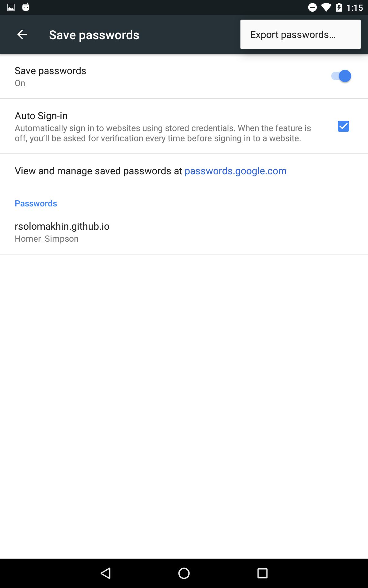Tap the battery charging status icon
Viewport: 368px width, 588px height.
[x=339, y=7]
